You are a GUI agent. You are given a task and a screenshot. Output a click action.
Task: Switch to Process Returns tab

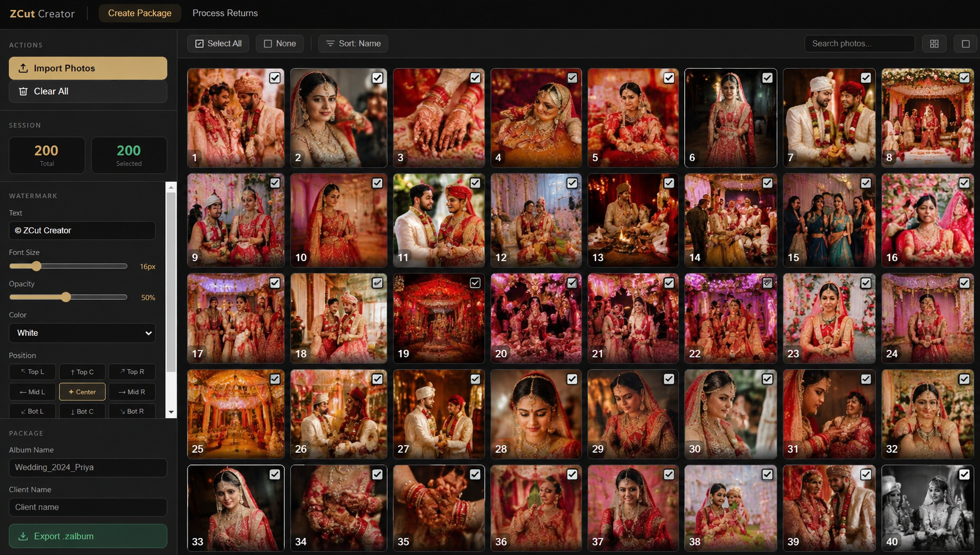pyautogui.click(x=225, y=13)
